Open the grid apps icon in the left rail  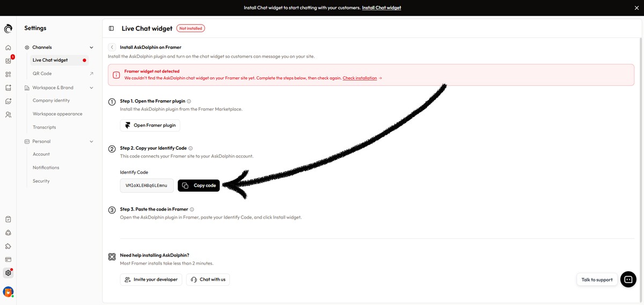pyautogui.click(x=8, y=75)
